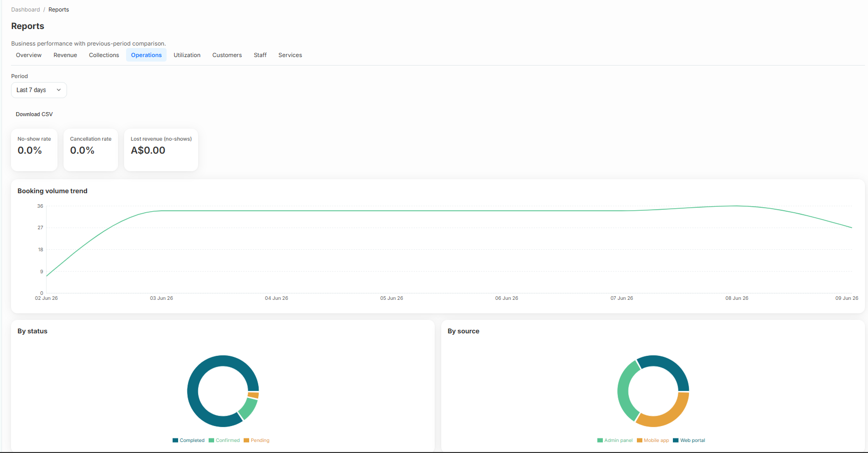Click the 07 Jun 26 axis label
The image size is (868, 453).
click(x=622, y=298)
